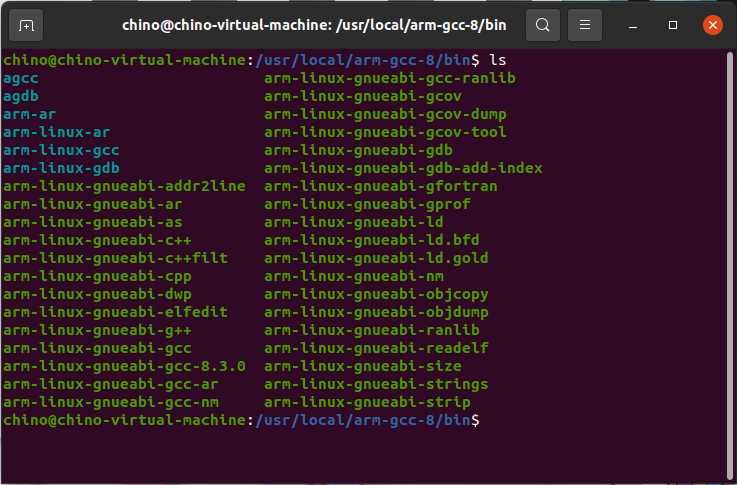Click the window title bar text
Viewport: 737px width, 485px height.
(314, 25)
